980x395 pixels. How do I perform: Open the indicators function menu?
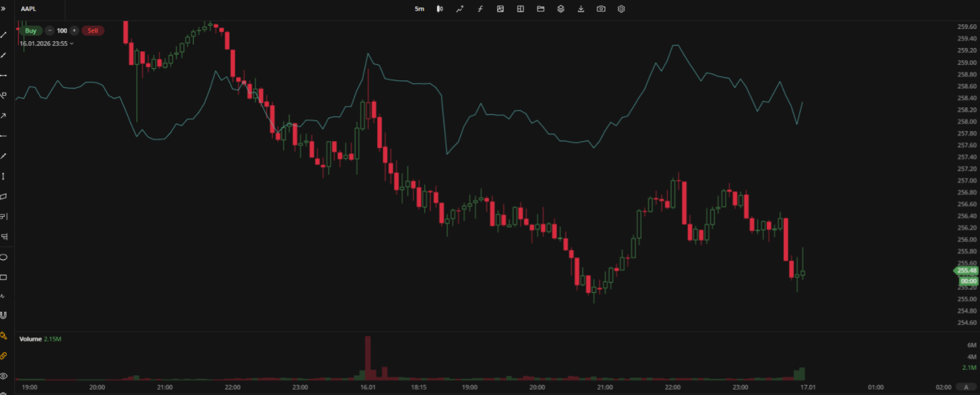tap(480, 9)
